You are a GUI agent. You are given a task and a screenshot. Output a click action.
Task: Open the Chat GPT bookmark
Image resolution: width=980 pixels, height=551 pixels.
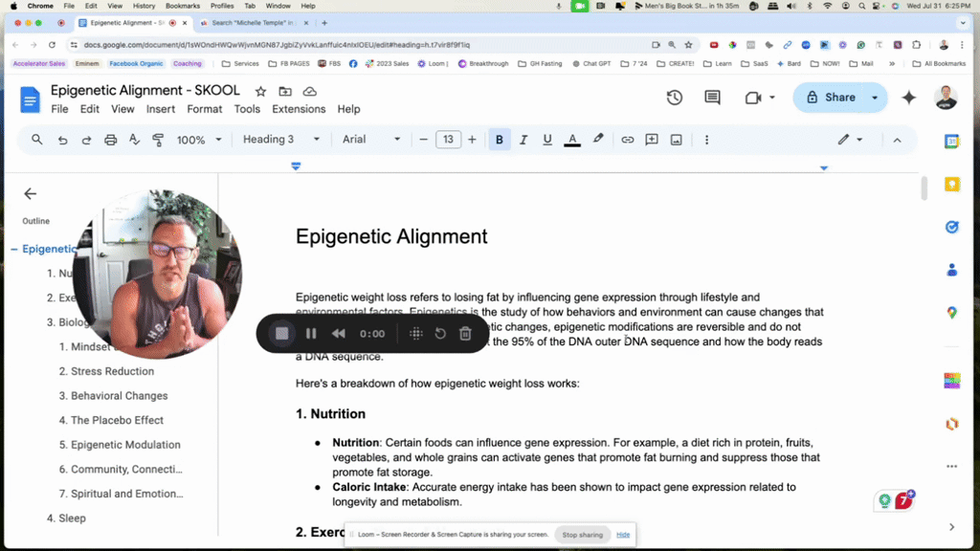click(591, 64)
